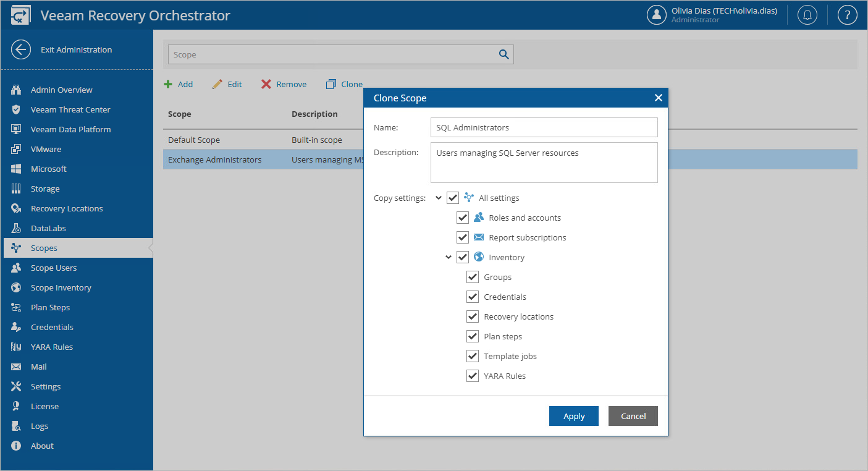Click the Scope Users people icon
The width and height of the screenshot is (868, 471).
click(x=17, y=268)
